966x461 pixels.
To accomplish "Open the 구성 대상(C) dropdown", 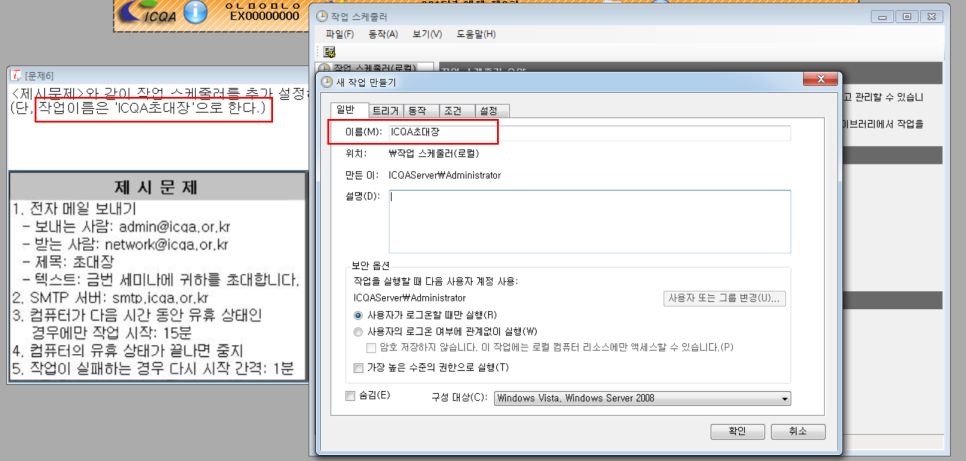I will click(x=643, y=399).
